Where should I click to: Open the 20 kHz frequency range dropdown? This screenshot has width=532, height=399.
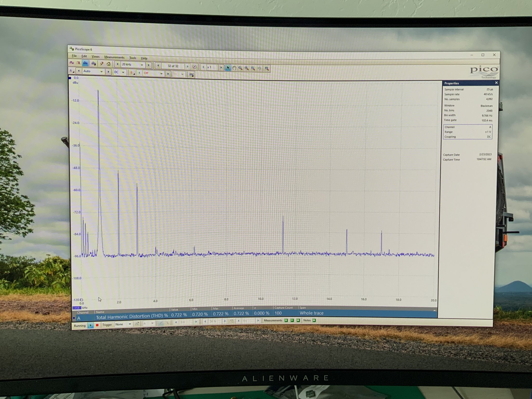coord(142,65)
